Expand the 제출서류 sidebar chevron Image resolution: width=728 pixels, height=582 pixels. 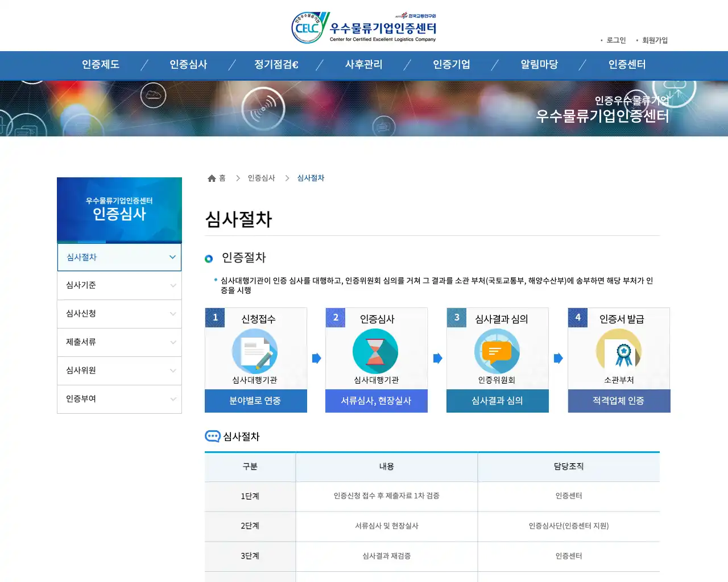(x=173, y=342)
